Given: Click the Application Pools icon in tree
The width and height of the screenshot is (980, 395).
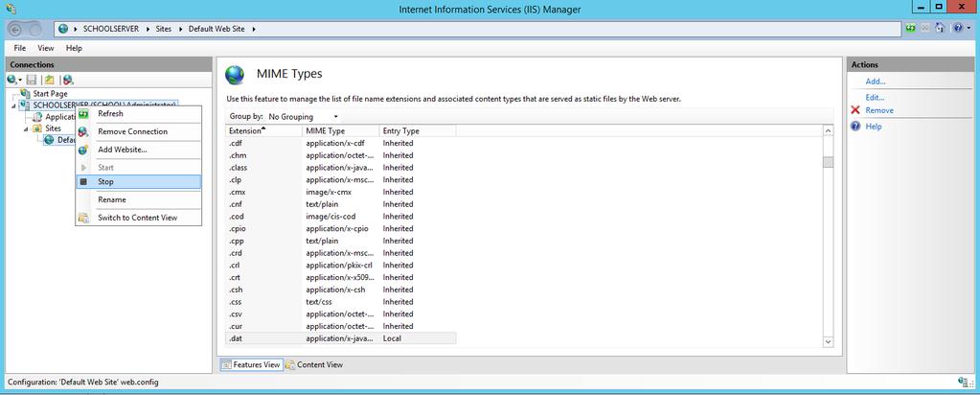Looking at the screenshot, I should coord(37,117).
